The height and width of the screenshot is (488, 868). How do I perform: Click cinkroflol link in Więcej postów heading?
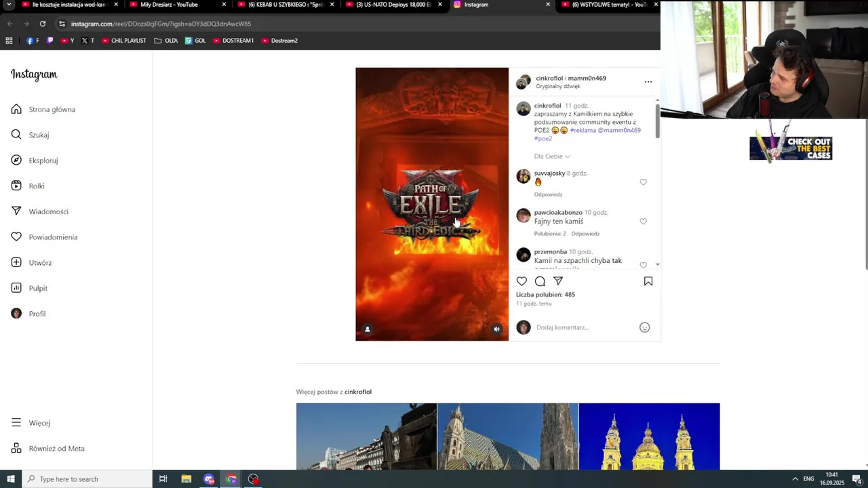(x=358, y=392)
